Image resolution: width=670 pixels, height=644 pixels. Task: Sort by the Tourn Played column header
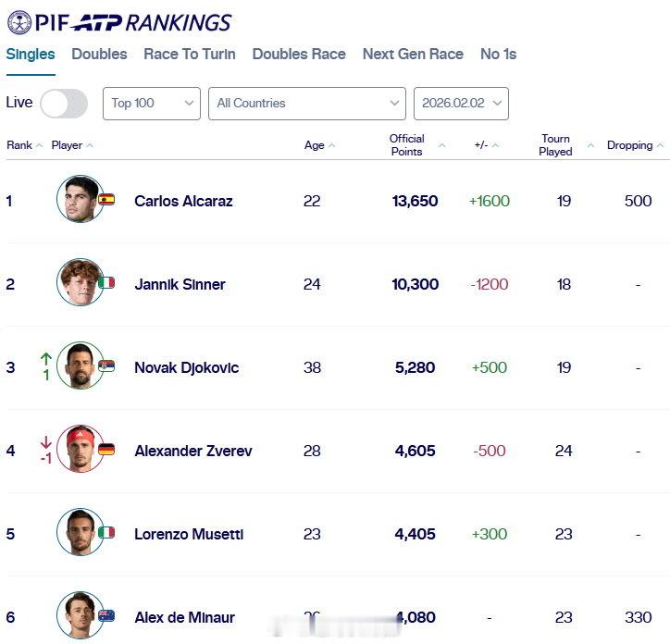(x=555, y=145)
